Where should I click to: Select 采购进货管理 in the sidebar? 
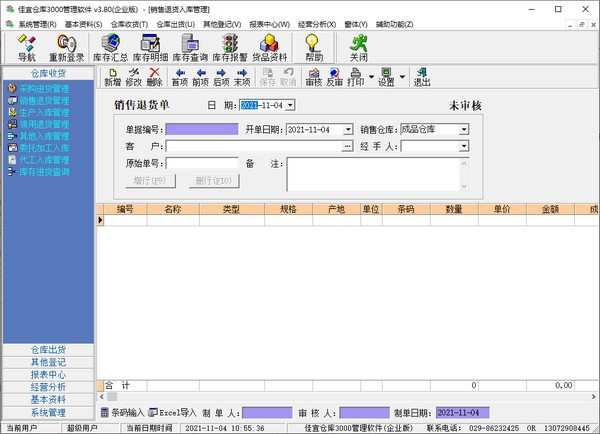point(43,88)
